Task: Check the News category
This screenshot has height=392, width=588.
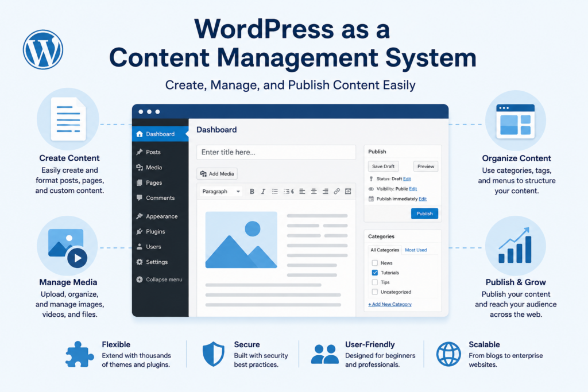Action: click(374, 263)
